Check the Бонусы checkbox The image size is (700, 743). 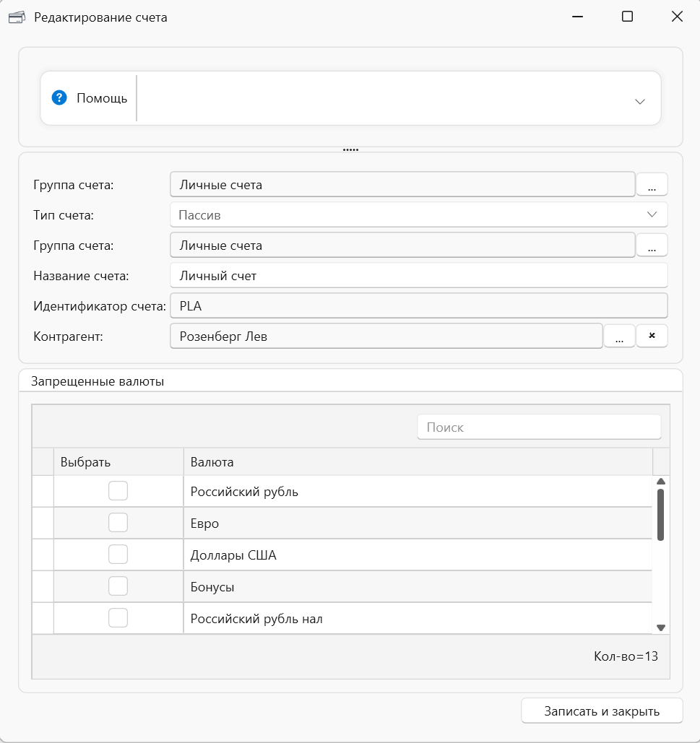point(118,586)
